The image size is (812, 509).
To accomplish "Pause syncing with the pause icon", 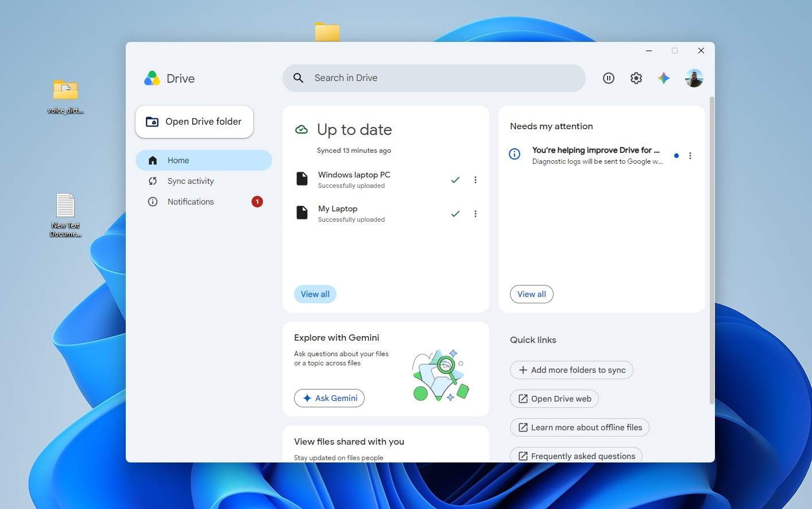I will tap(609, 78).
